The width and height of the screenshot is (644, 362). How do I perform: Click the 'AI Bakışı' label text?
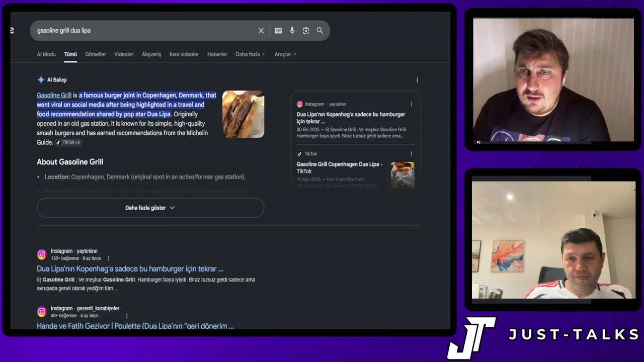tap(57, 80)
